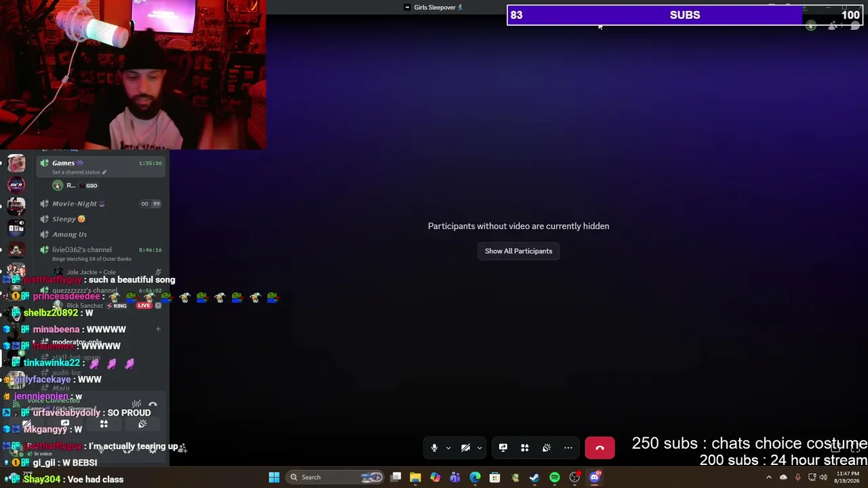Toggle noise suppression in Voice Connected panel
868x488 pixels.
pos(136,405)
